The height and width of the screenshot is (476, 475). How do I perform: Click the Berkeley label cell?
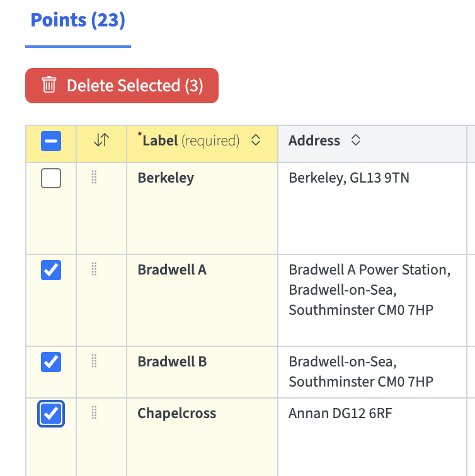[x=166, y=178]
